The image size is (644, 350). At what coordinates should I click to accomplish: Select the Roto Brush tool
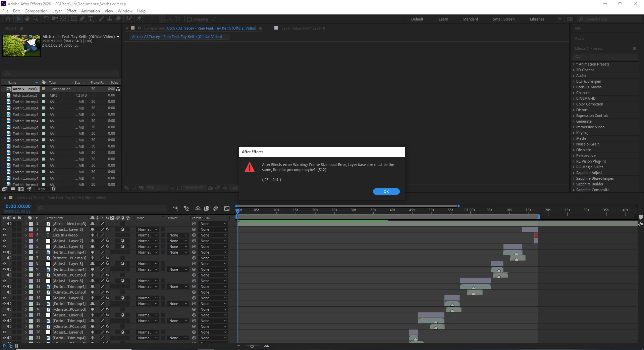[x=129, y=19]
